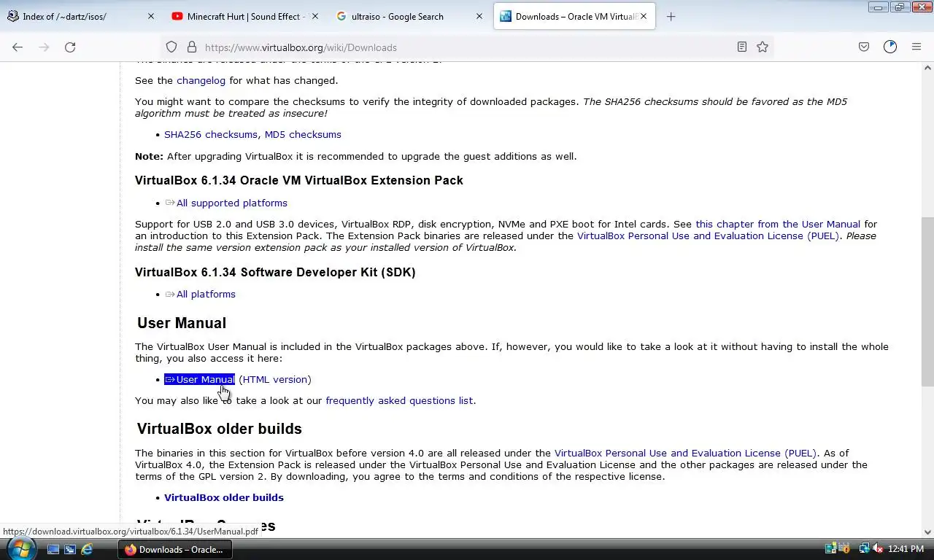Click the network tray icon
The width and height of the screenshot is (934, 560).
pos(863,549)
